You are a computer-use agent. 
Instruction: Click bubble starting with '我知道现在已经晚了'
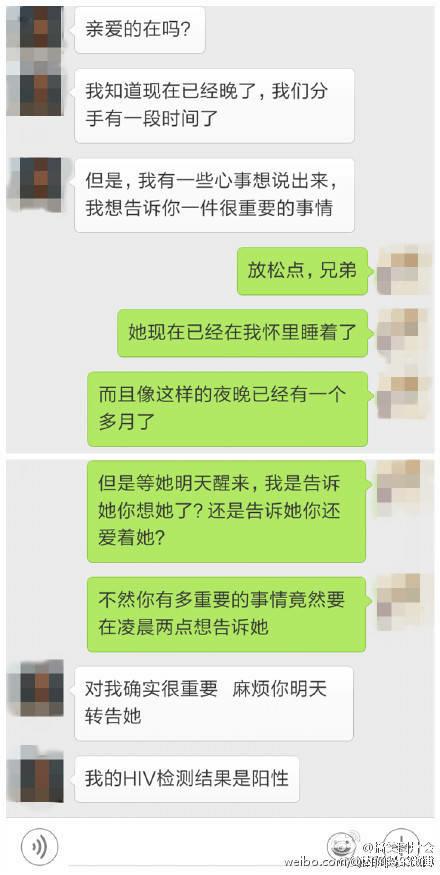point(214,105)
